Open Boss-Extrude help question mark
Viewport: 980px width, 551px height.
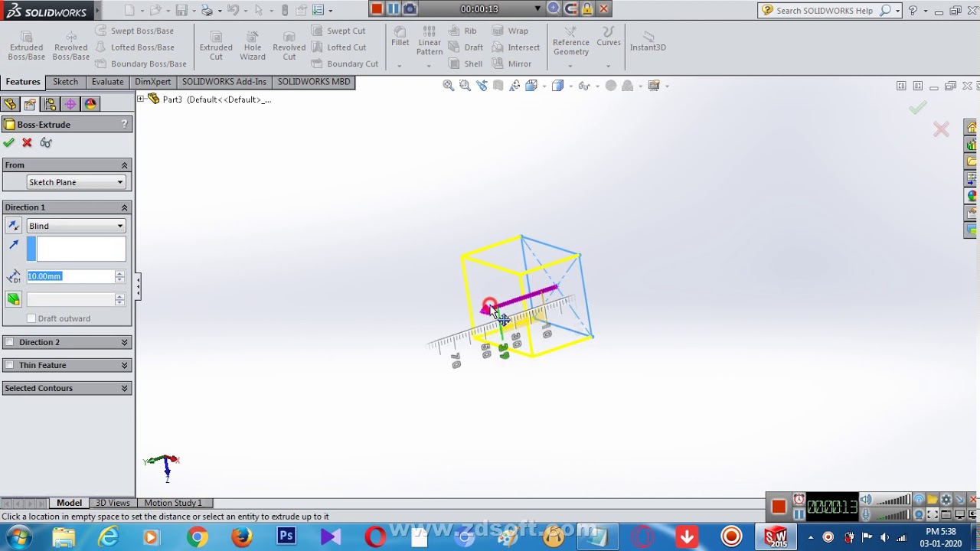[x=124, y=124]
